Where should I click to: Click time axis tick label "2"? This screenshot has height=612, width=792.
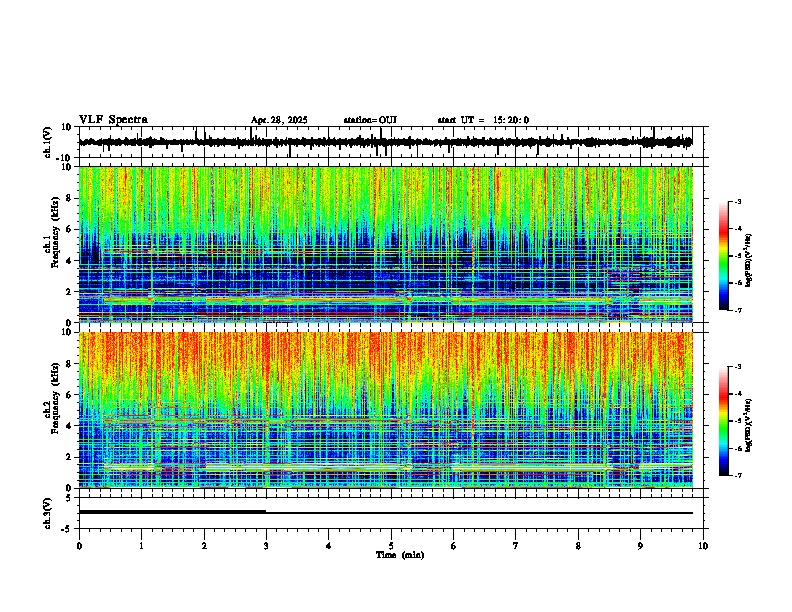(204, 546)
